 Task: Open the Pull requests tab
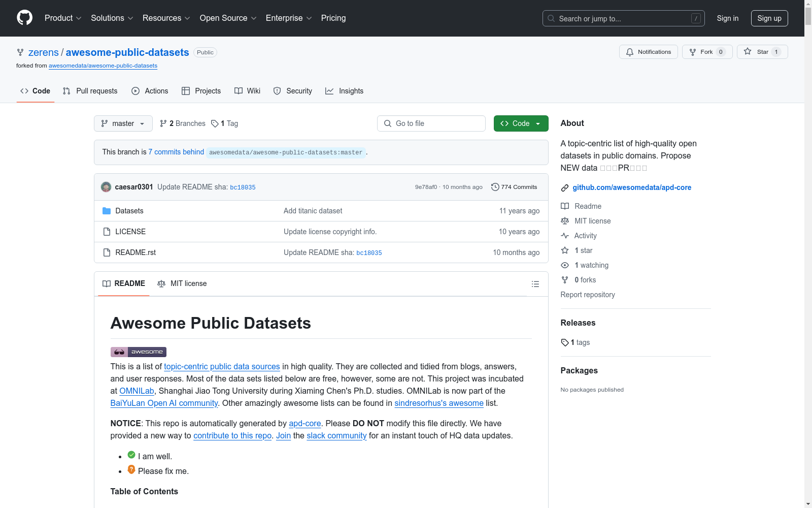(x=90, y=91)
